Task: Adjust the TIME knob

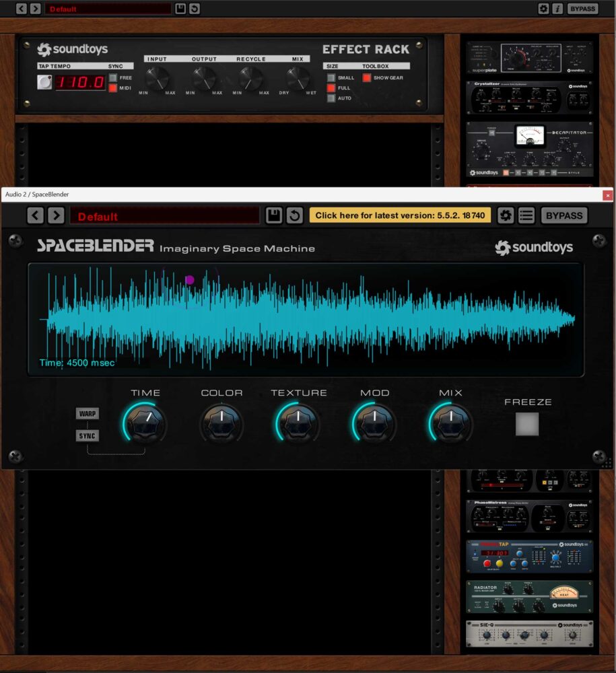Action: point(145,423)
